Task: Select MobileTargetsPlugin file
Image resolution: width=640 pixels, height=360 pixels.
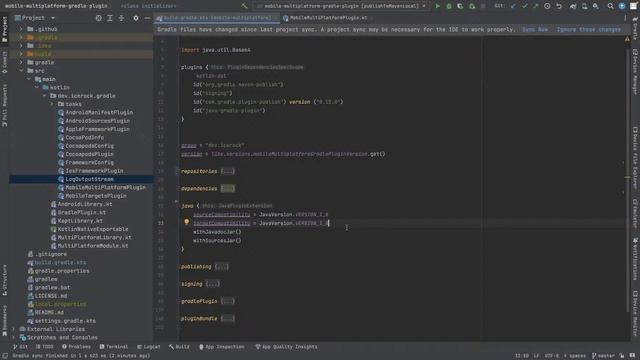Action: click(x=96, y=196)
